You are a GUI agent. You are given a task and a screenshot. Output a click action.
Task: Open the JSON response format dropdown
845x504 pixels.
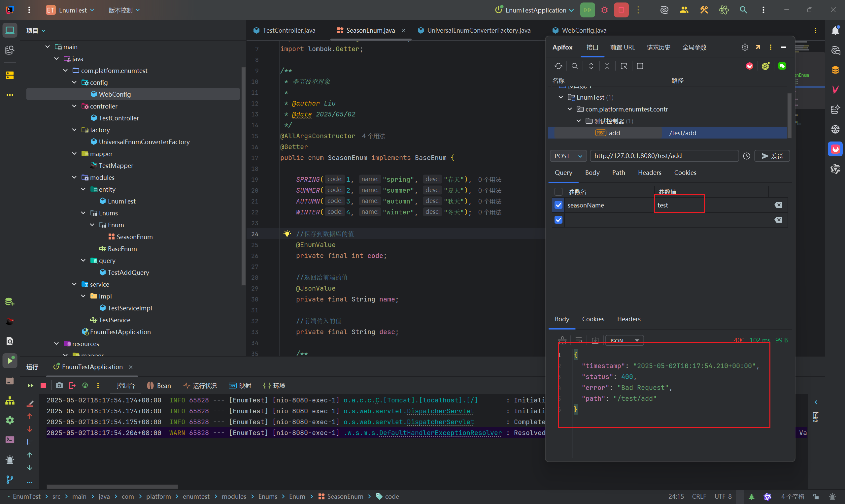(624, 341)
